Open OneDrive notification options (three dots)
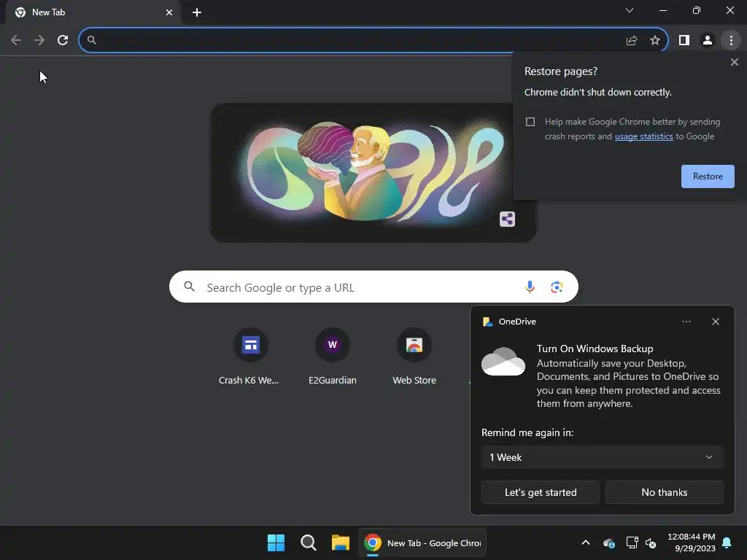 point(686,322)
